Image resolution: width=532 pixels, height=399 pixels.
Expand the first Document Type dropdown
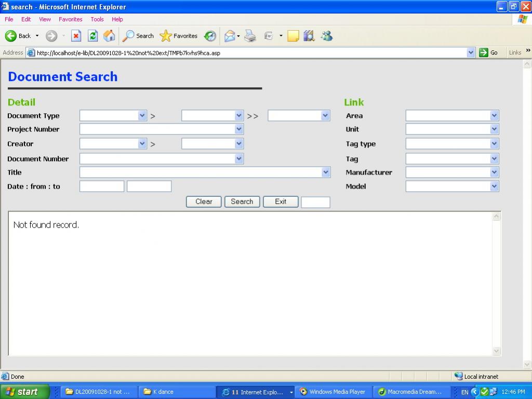(x=142, y=116)
